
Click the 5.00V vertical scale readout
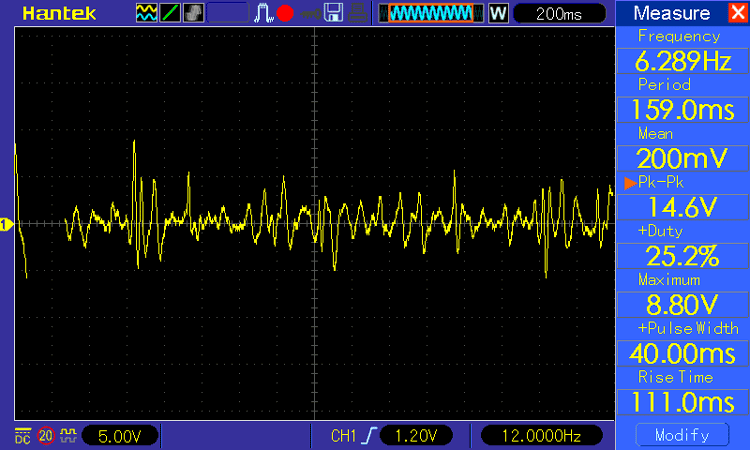pos(120,436)
